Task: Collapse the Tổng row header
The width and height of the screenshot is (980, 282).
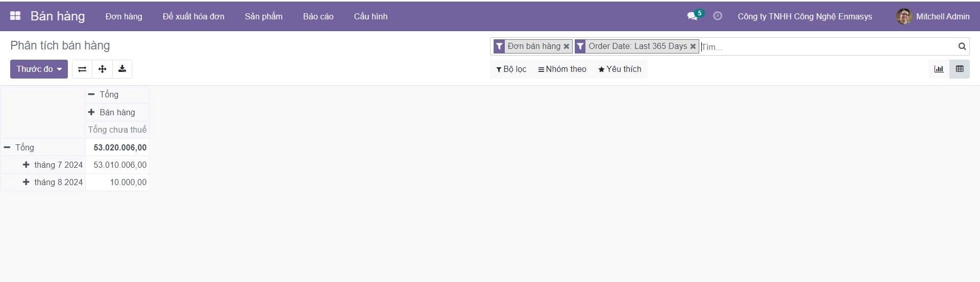Action: 19,147
